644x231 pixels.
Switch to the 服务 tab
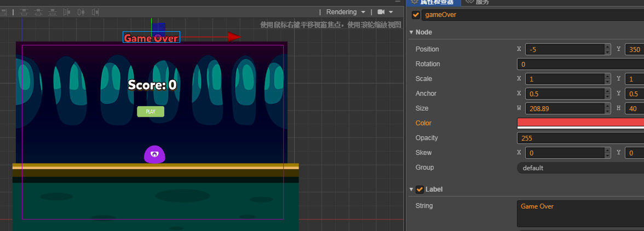476,2
